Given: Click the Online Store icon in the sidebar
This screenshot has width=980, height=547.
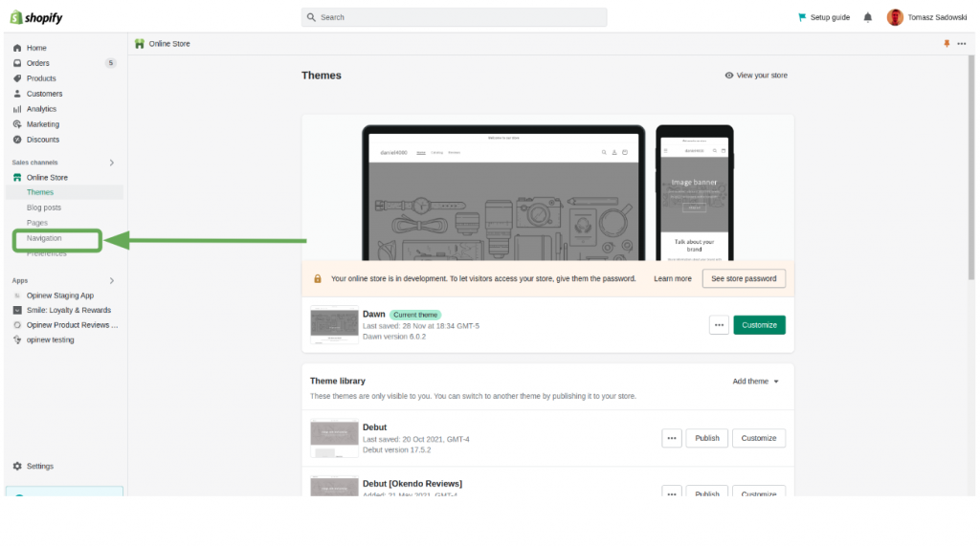Looking at the screenshot, I should tap(17, 177).
